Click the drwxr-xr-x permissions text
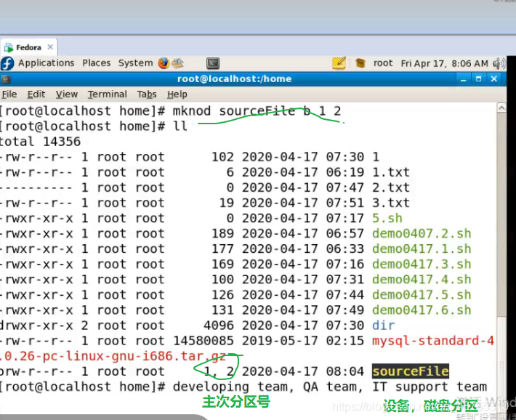Viewport: 516px width, 420px height. tap(36, 326)
